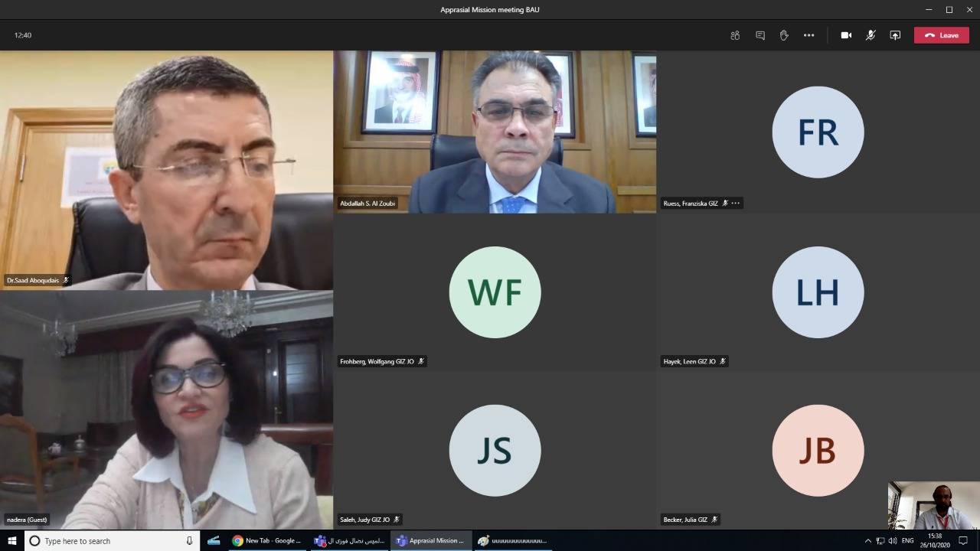The image size is (980, 551).
Task: Select the Apprasial Mission Teams taskbar window
Action: 430,541
